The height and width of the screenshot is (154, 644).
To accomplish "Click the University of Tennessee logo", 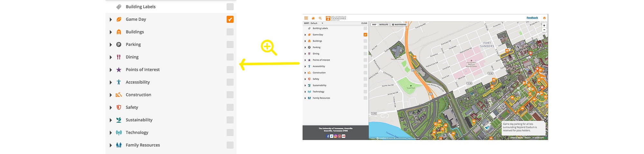I will [x=336, y=18].
